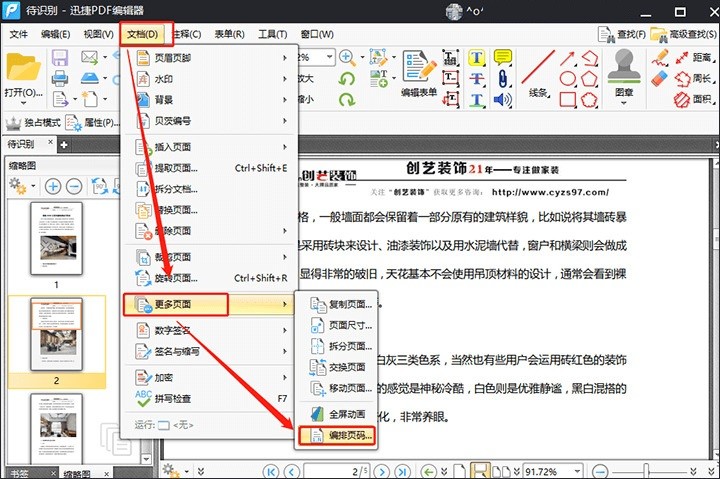Select 交换页面 in the submenu

coord(336,367)
